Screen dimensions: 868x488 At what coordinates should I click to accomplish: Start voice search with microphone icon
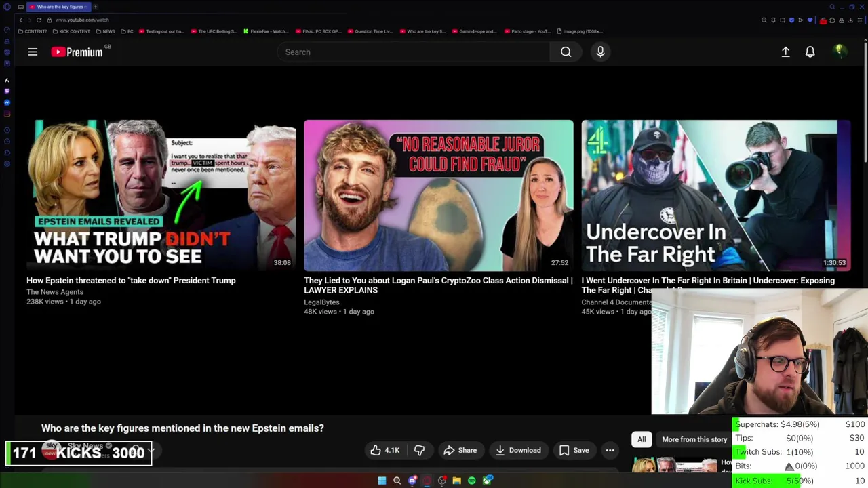point(600,52)
